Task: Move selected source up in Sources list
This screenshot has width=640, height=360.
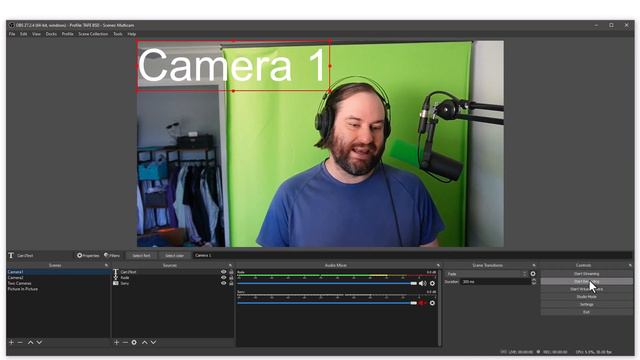Action: pyautogui.click(x=144, y=342)
